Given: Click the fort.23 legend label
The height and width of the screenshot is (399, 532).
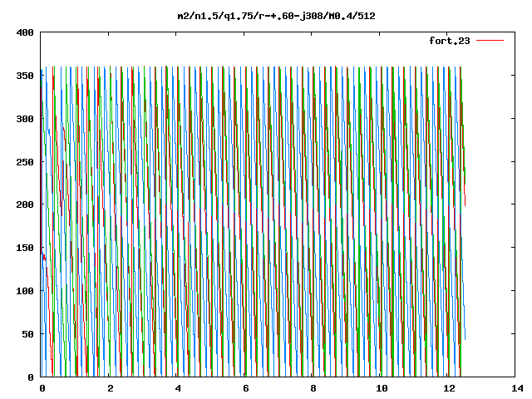Looking at the screenshot, I should (x=450, y=41).
